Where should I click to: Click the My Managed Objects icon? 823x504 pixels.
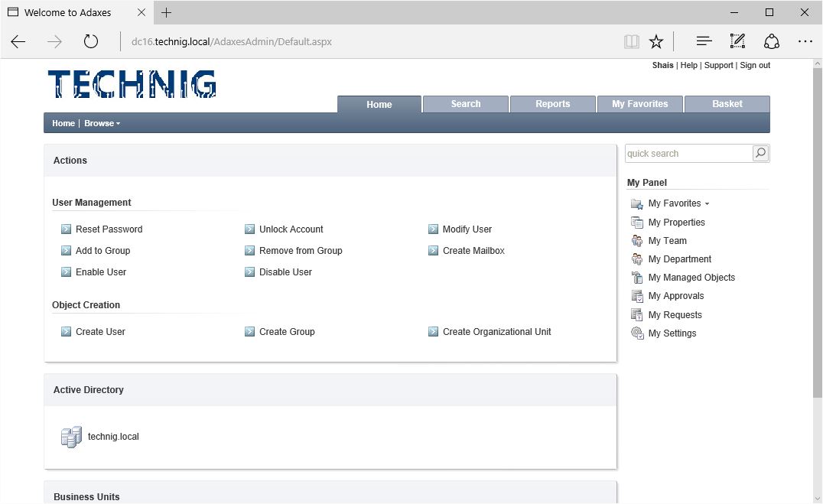tap(637, 278)
